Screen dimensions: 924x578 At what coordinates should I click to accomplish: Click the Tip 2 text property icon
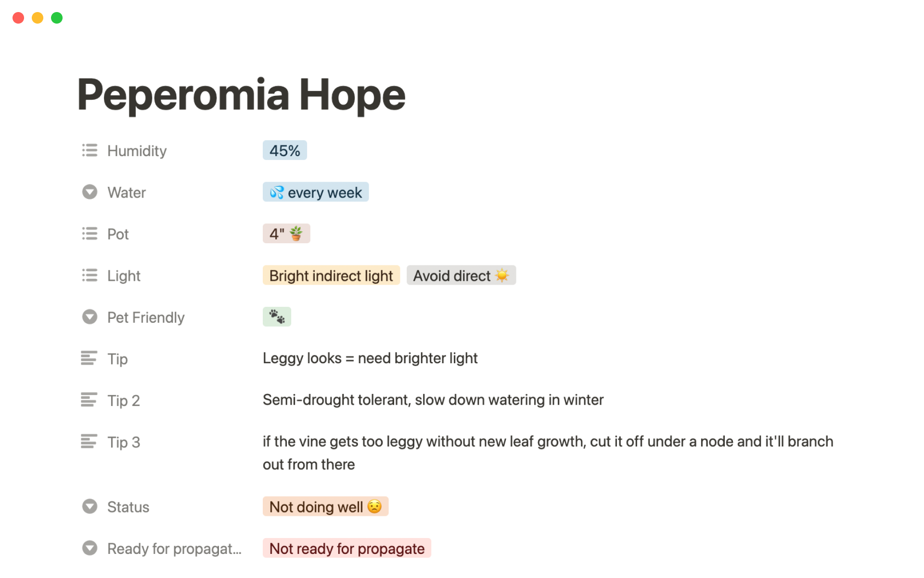coord(89,400)
